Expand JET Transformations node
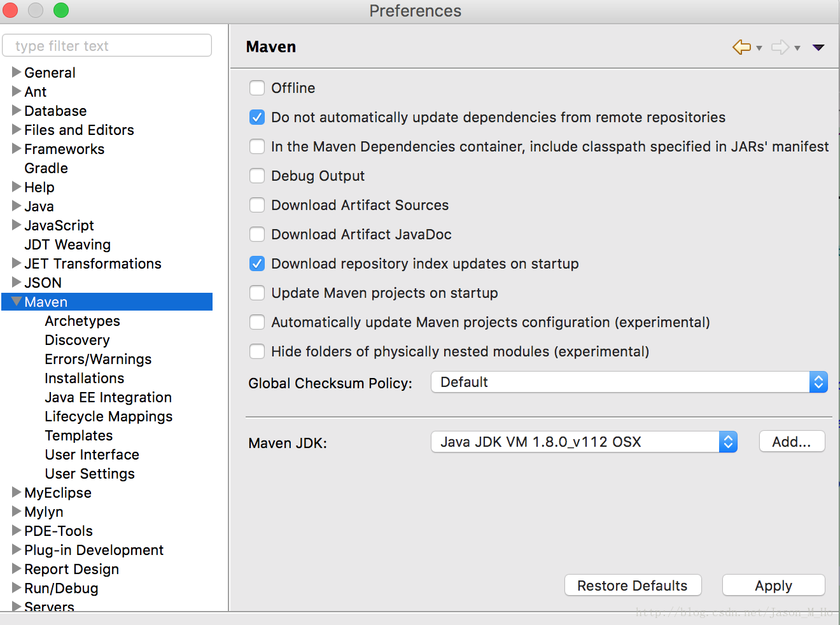The width and height of the screenshot is (840, 625). click(17, 263)
